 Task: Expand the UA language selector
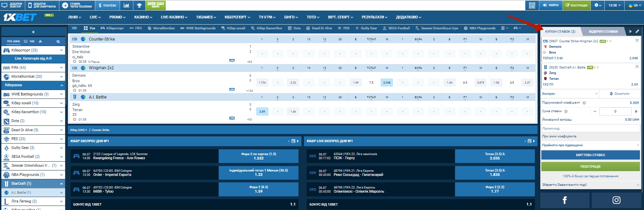pos(634,5)
